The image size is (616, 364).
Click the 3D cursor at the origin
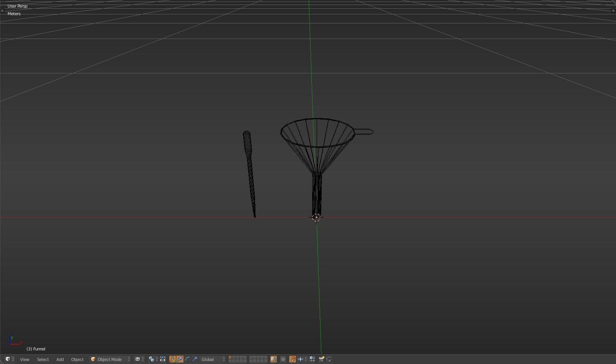[x=316, y=217]
